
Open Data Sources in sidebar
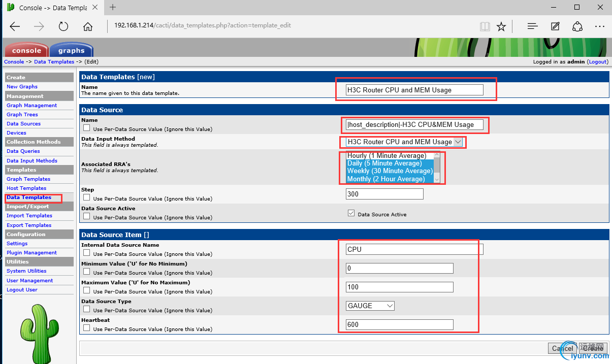pos(23,123)
